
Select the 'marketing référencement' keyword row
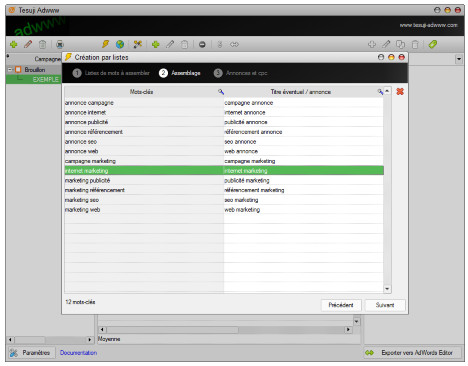144,190
